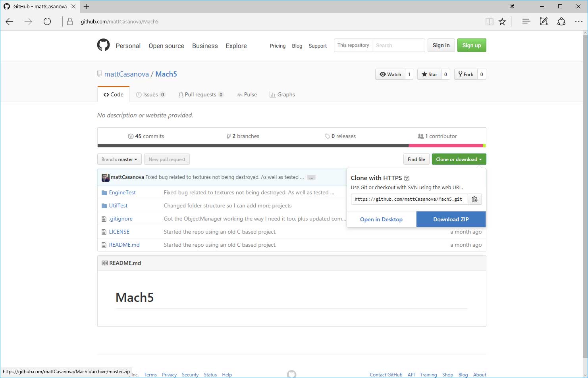Open the Explore navigation link
This screenshot has width=588, height=378.
pyautogui.click(x=236, y=46)
